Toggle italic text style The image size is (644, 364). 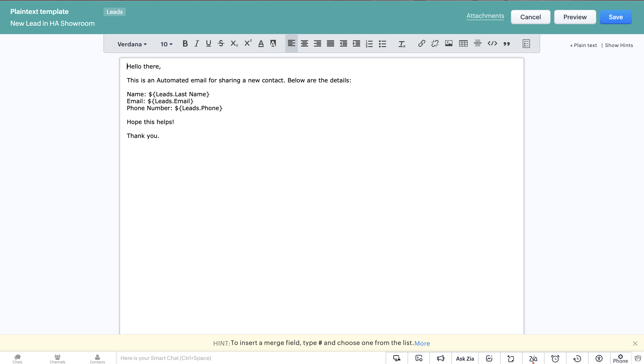pos(197,44)
